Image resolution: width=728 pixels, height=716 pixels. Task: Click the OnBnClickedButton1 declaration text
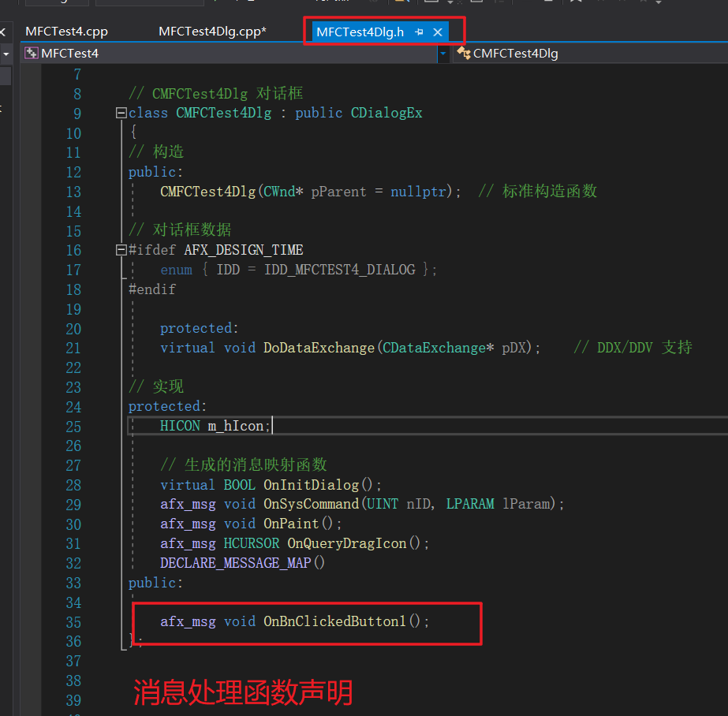(x=294, y=621)
